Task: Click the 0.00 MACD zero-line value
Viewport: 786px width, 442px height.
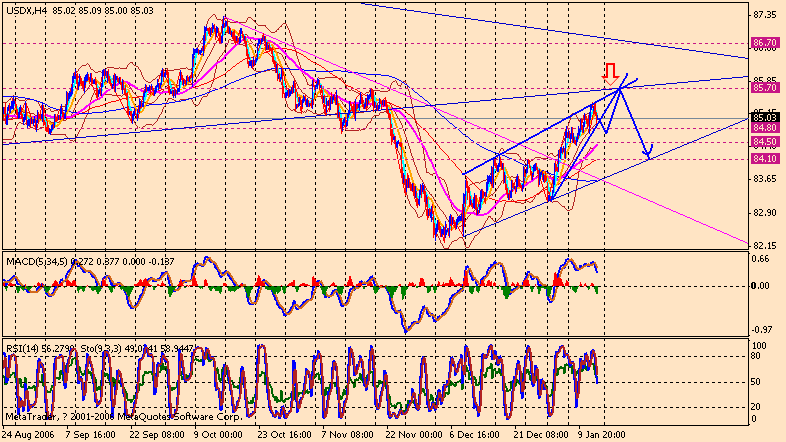Action: pos(760,286)
